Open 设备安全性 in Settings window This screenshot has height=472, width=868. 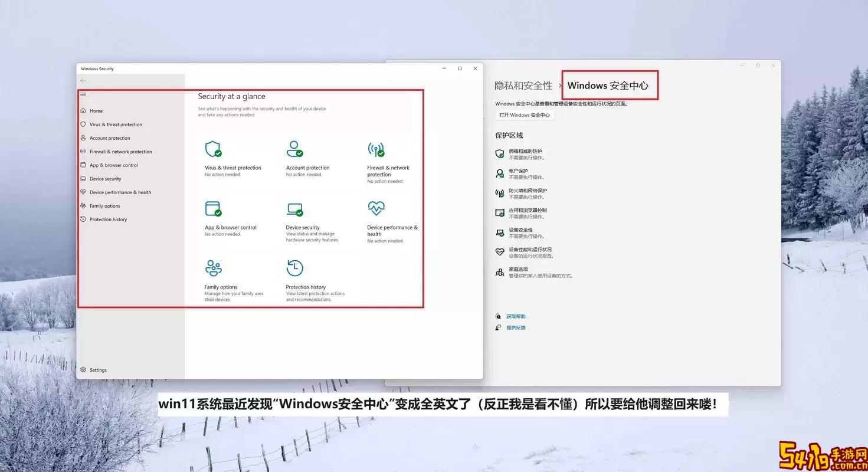coord(520,230)
